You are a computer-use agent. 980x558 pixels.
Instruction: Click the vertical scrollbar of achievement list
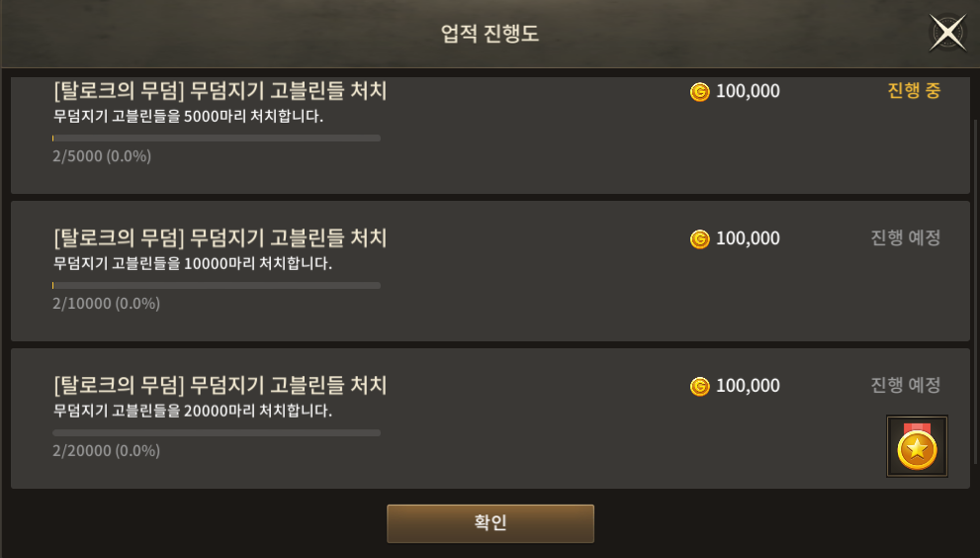[976, 291]
